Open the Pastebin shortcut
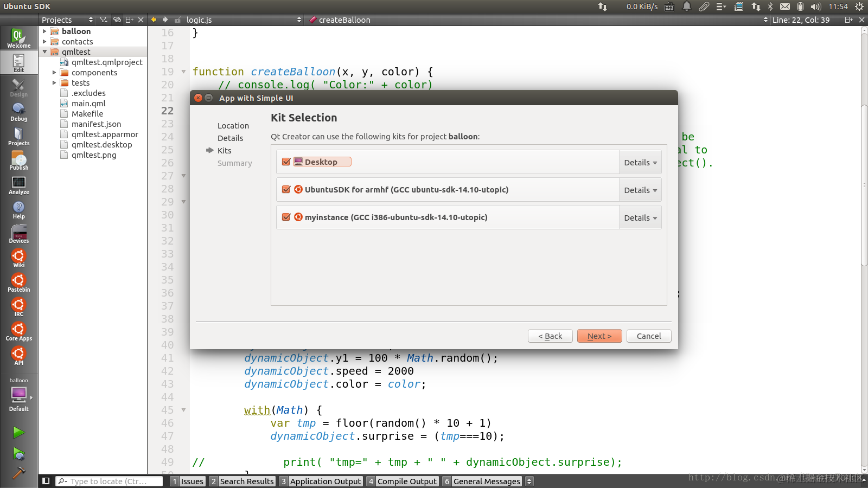The height and width of the screenshot is (488, 868). point(19,282)
